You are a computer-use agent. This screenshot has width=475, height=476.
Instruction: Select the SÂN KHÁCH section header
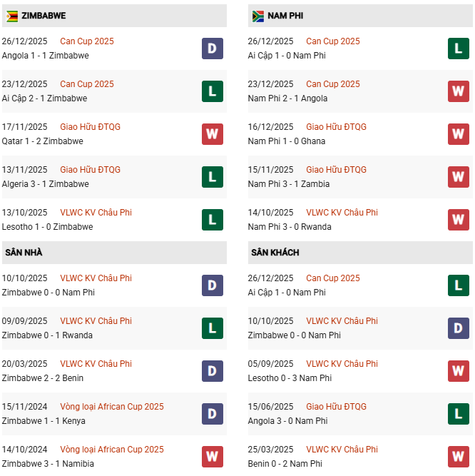[x=275, y=253]
